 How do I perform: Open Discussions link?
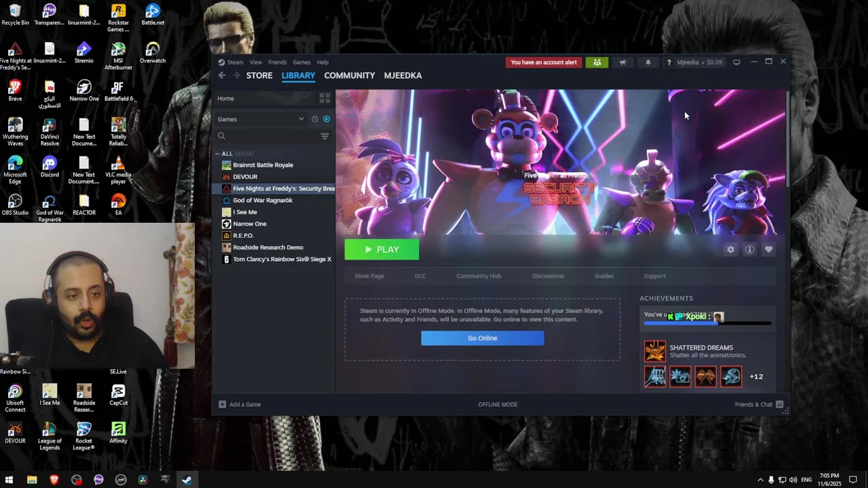[x=548, y=276]
